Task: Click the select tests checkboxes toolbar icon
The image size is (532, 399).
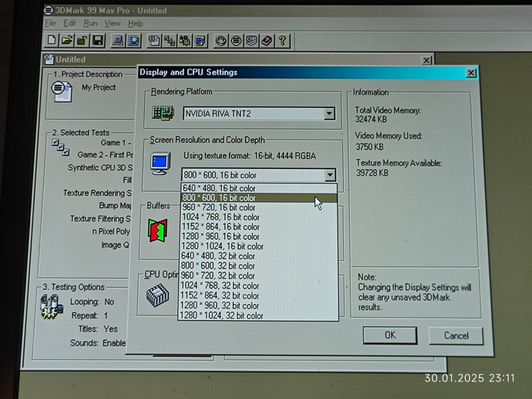Action: pos(170,41)
